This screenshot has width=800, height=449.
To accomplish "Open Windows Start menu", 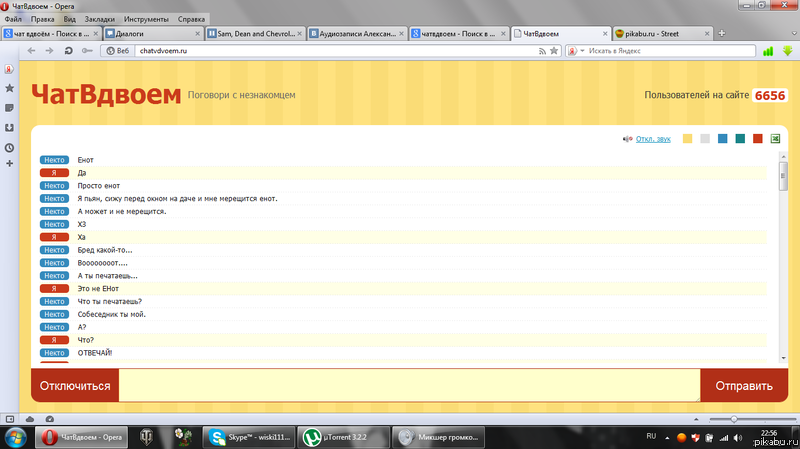I will 15,438.
